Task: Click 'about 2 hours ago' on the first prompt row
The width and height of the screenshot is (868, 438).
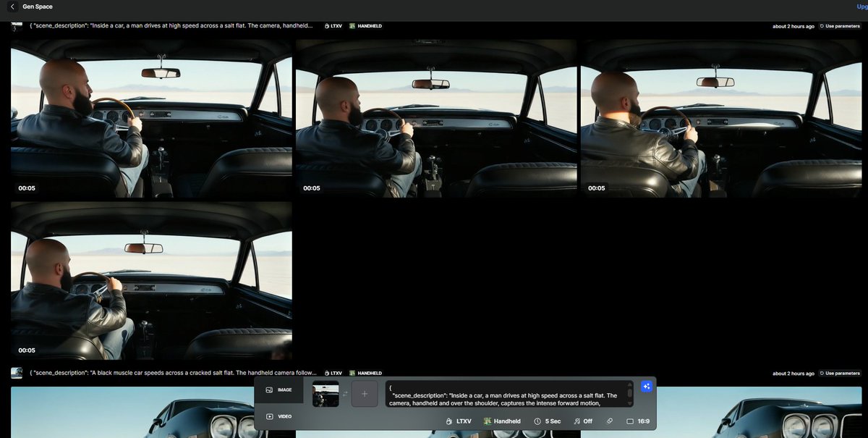Action: click(x=793, y=26)
